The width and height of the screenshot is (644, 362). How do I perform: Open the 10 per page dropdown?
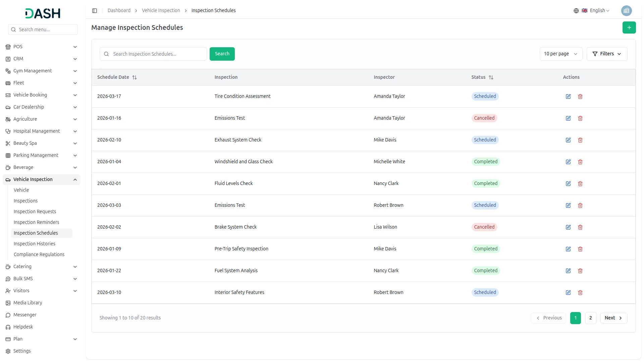(x=560, y=54)
